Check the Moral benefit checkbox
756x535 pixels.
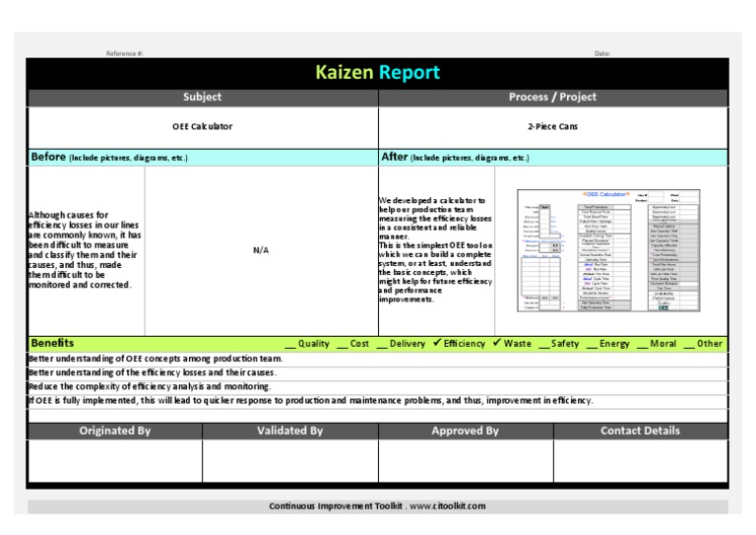click(642, 344)
